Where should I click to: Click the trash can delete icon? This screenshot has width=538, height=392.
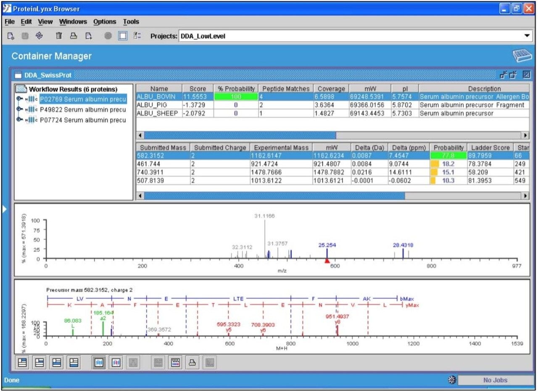click(59, 36)
